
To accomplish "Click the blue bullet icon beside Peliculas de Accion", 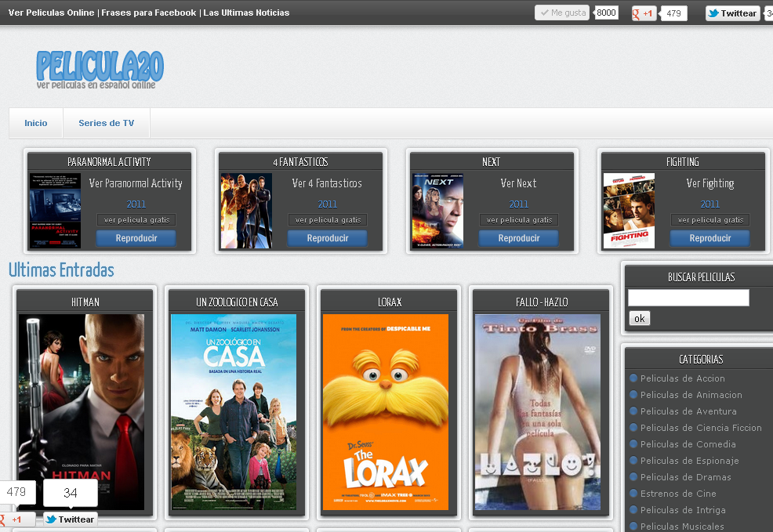I will [633, 378].
